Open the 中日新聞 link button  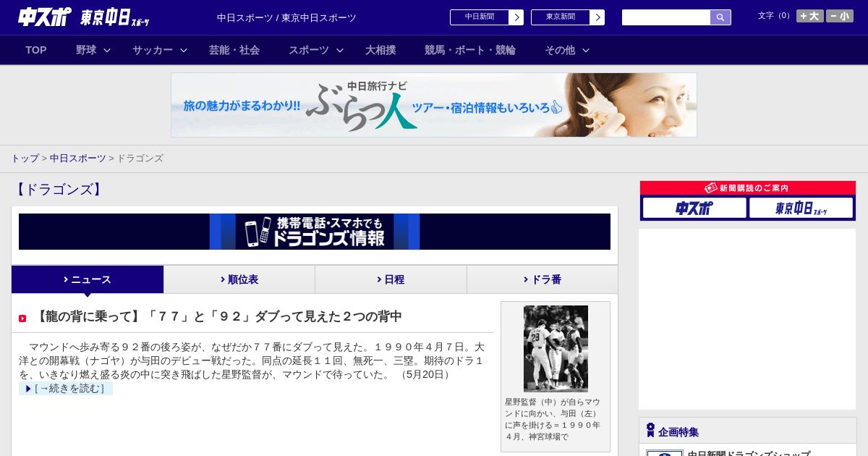(x=480, y=17)
